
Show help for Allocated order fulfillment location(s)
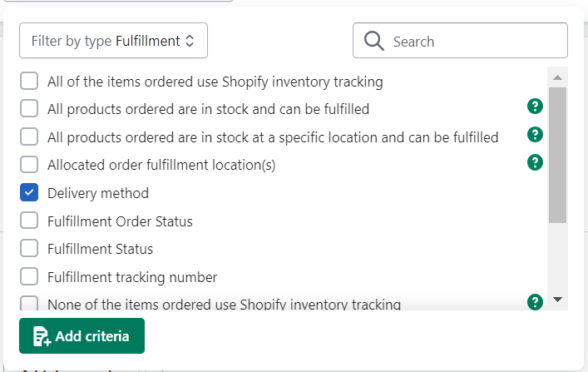(x=535, y=162)
